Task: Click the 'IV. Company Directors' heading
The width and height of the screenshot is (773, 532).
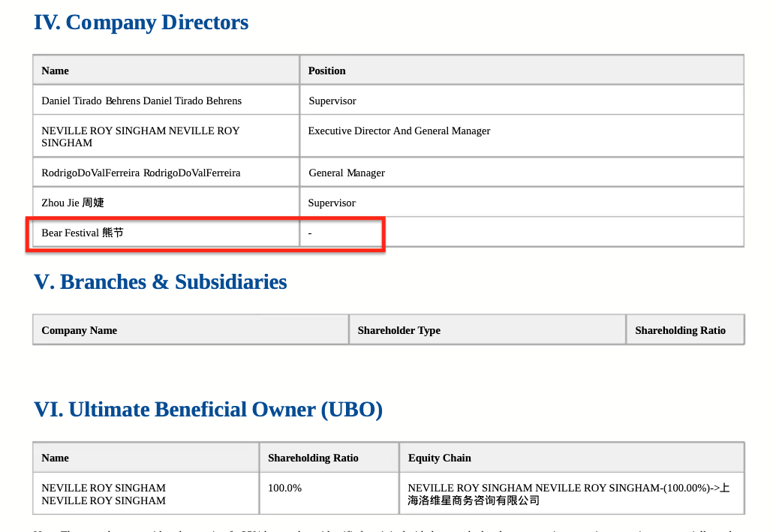Action: point(141,23)
